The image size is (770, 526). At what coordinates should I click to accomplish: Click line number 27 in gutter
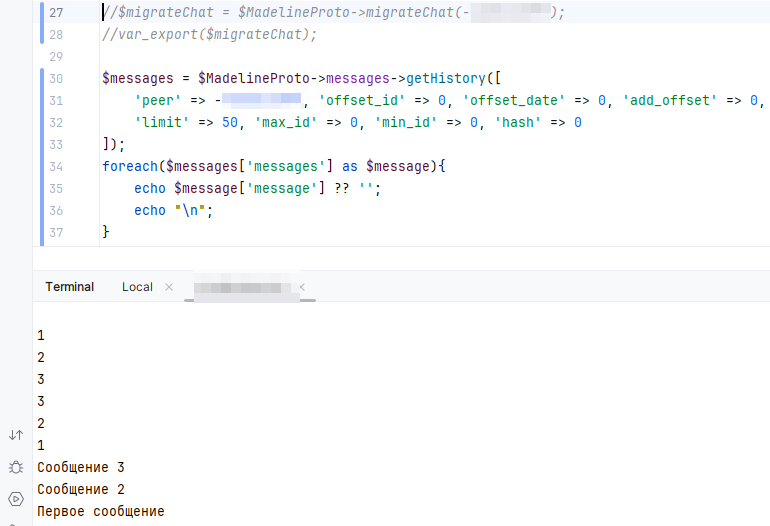(56, 12)
